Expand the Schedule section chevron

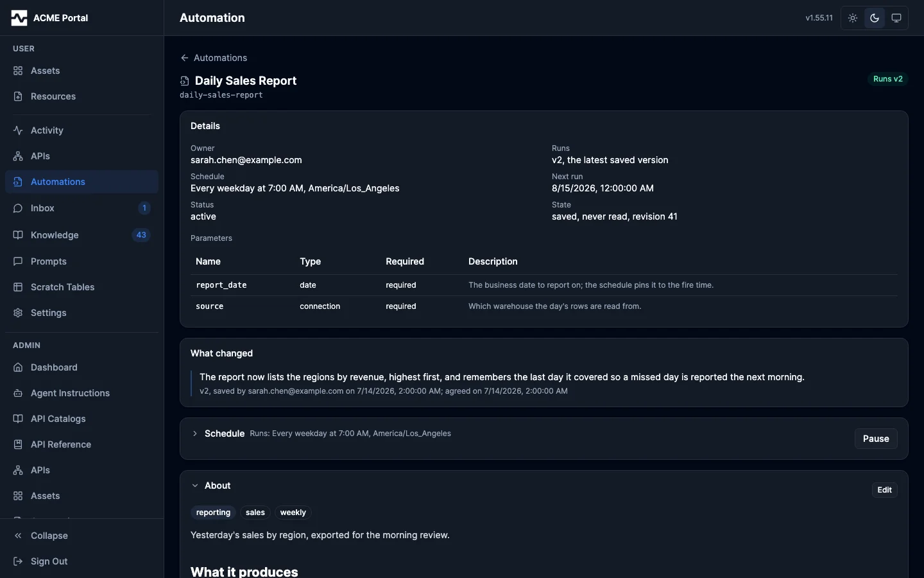pyautogui.click(x=195, y=433)
